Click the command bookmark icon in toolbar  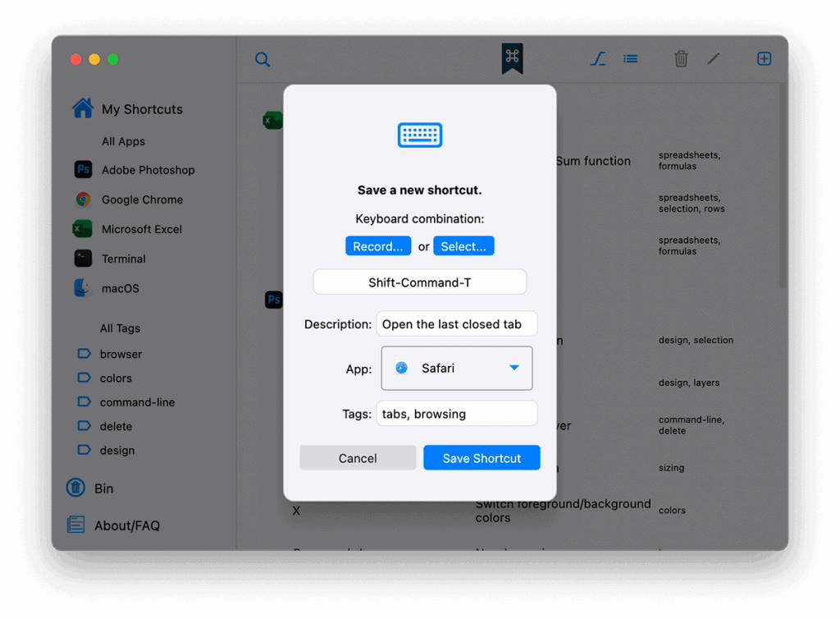512,58
